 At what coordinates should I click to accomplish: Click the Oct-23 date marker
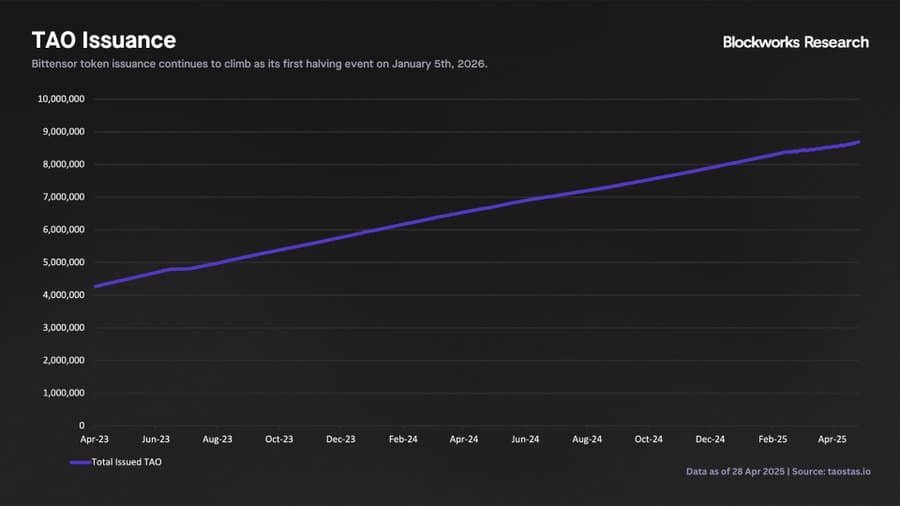pos(279,439)
